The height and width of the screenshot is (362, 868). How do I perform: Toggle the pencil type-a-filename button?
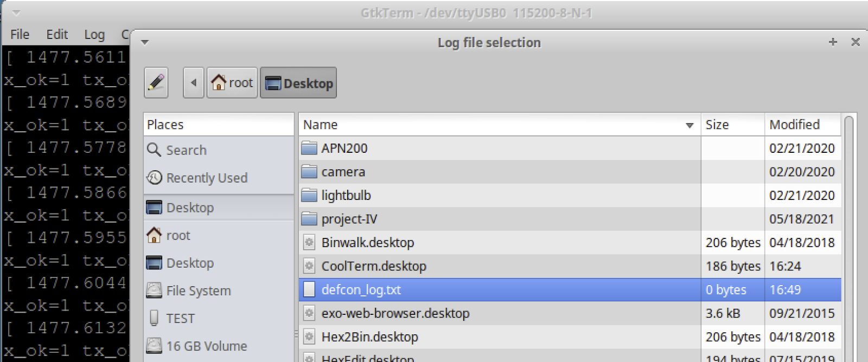pos(156,83)
